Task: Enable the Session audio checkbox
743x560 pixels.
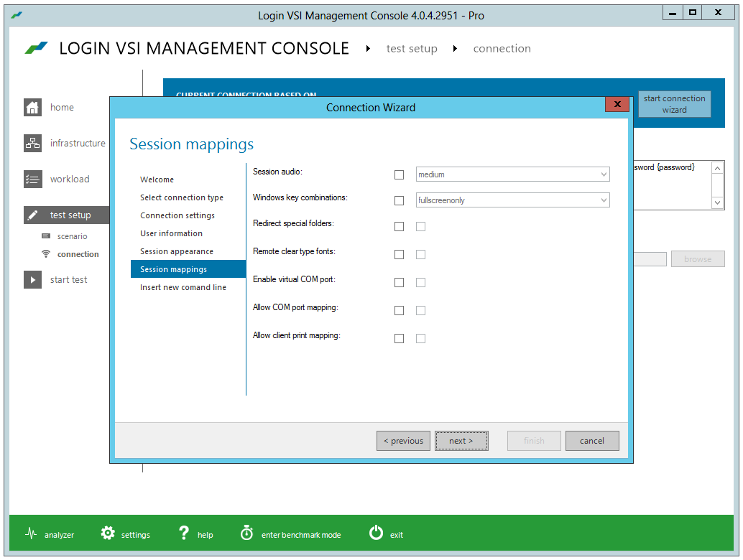Action: click(399, 174)
